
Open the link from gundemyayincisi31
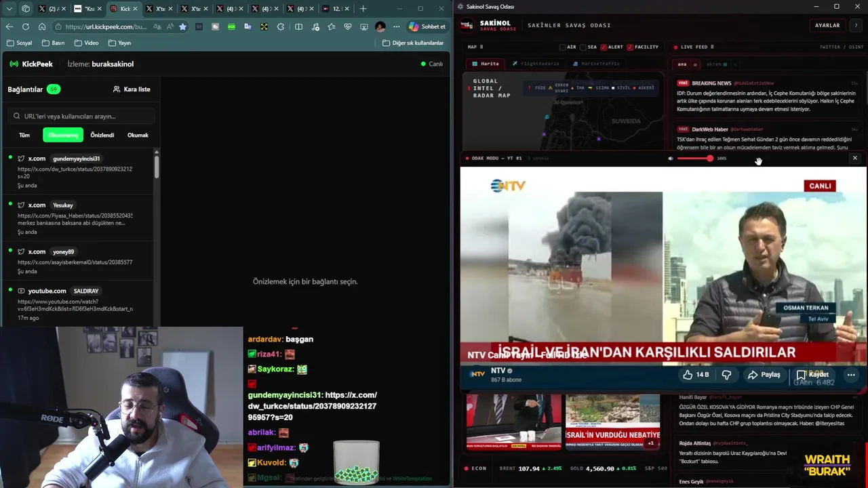click(x=78, y=171)
